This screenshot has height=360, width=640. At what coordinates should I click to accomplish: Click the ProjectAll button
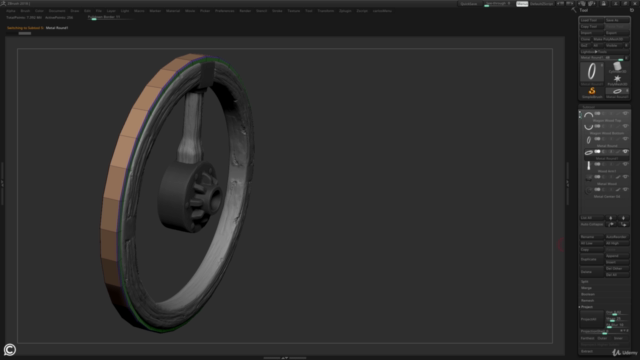(591, 319)
